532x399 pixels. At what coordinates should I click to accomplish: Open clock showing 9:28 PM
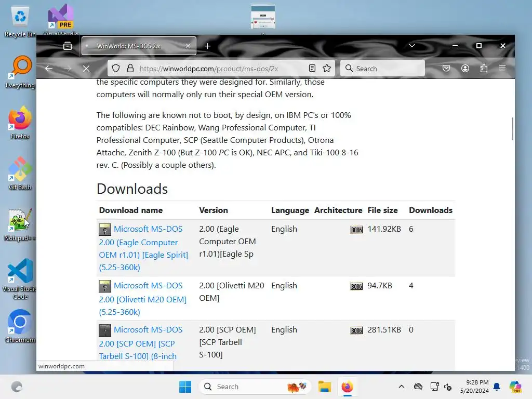coord(474,387)
